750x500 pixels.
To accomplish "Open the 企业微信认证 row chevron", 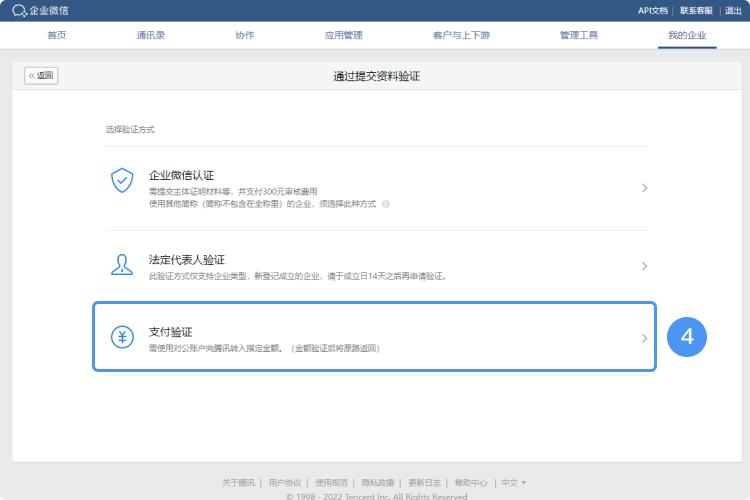I will 644,187.
